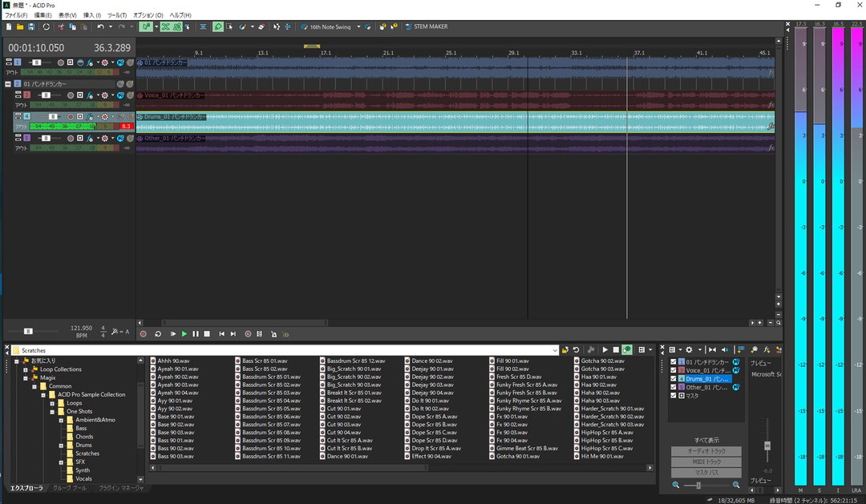This screenshot has width=866, height=504.
Task: Select the Eraser tool in the toolbar
Action: [x=261, y=26]
